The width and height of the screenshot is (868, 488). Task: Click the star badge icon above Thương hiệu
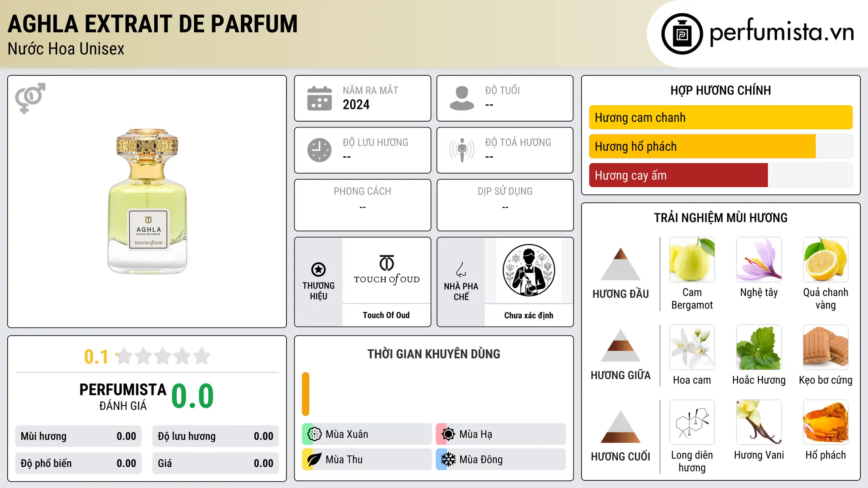318,269
